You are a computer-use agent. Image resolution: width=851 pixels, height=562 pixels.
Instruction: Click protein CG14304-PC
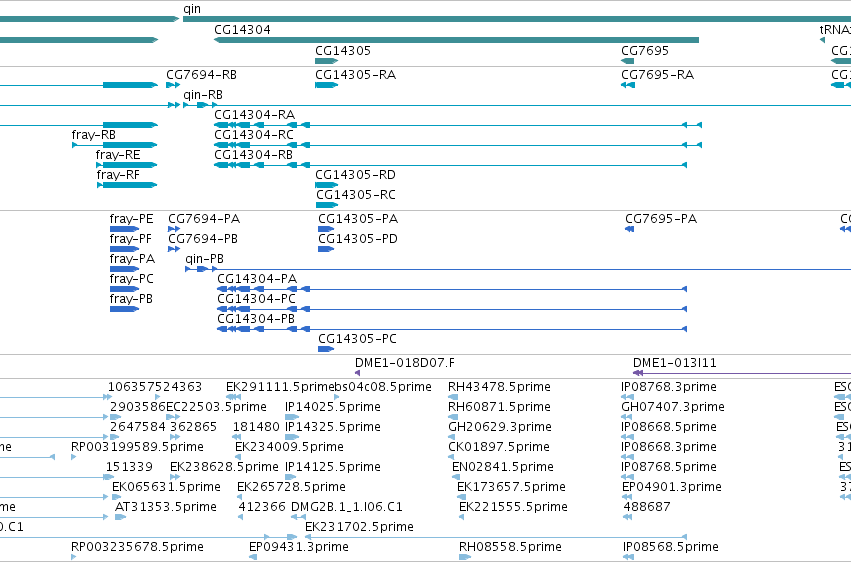[x=257, y=299]
